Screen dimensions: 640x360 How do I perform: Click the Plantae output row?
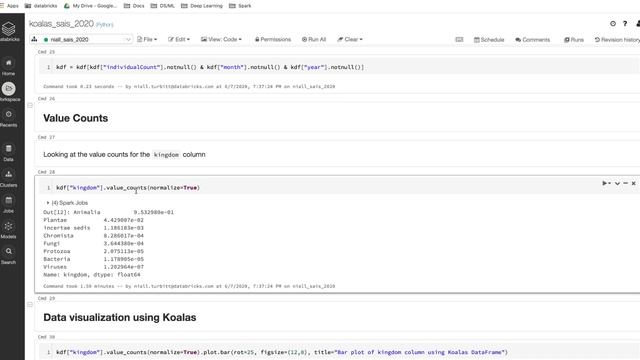pyautogui.click(x=93, y=220)
